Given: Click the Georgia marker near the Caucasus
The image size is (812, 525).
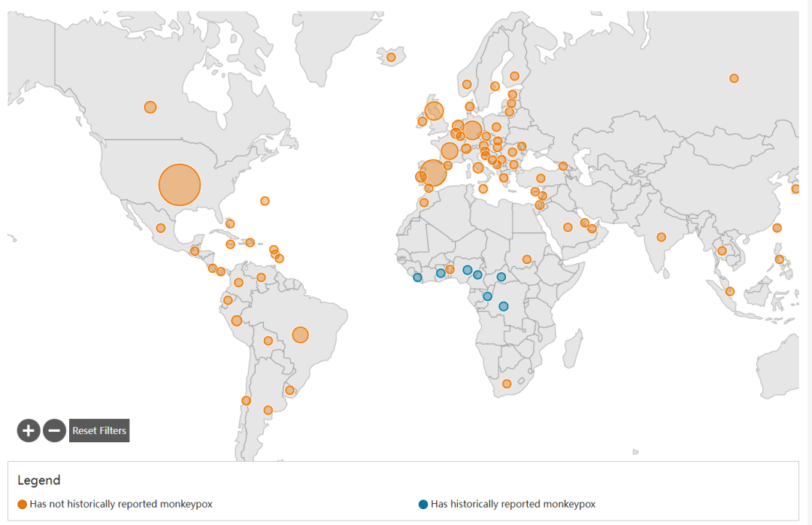Looking at the screenshot, I should tap(563, 165).
